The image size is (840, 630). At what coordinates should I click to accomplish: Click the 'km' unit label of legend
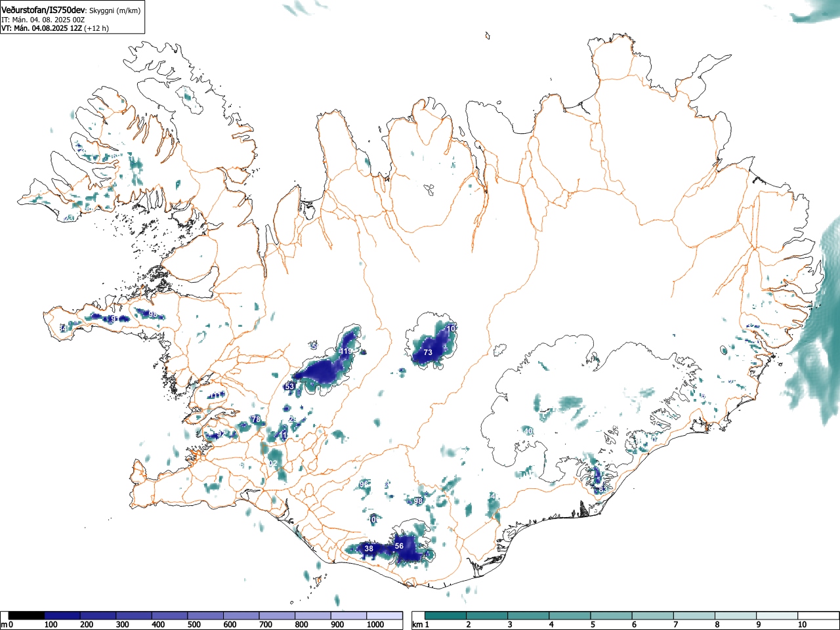point(417,625)
